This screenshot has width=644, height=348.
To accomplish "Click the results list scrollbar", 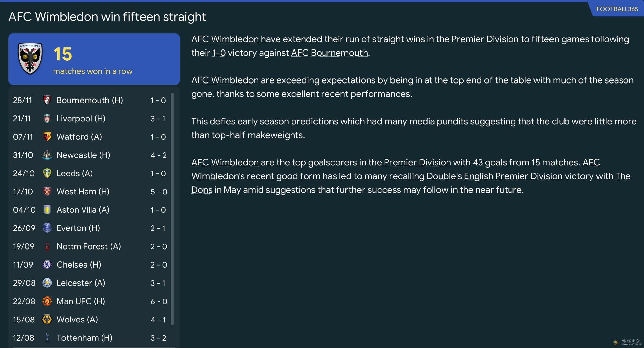I will pyautogui.click(x=172, y=208).
